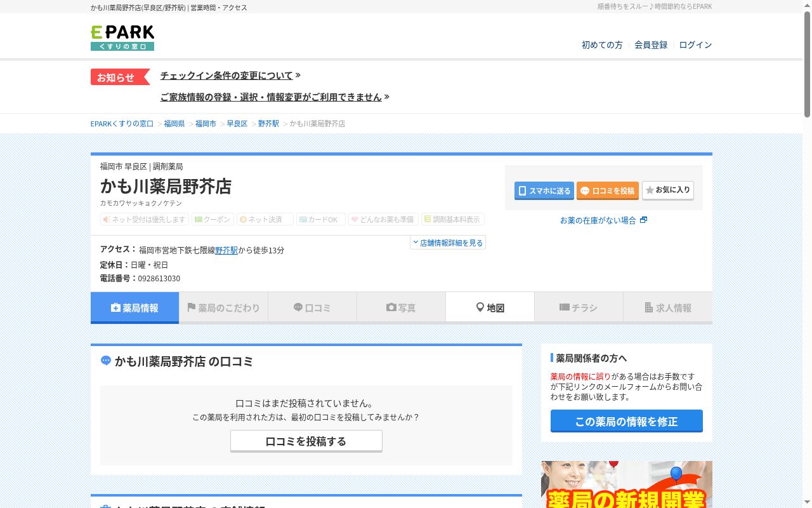This screenshot has height=508, width=812.
Task: Open the 写真 tab
Action: pyautogui.click(x=401, y=307)
